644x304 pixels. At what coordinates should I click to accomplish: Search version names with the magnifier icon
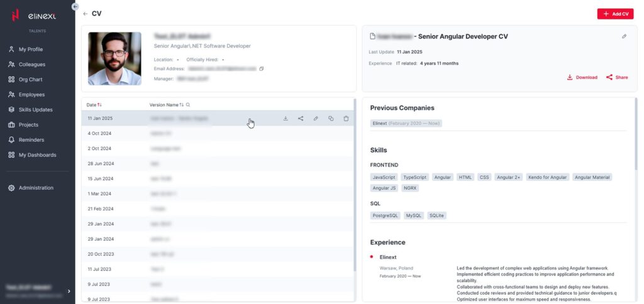click(x=188, y=105)
